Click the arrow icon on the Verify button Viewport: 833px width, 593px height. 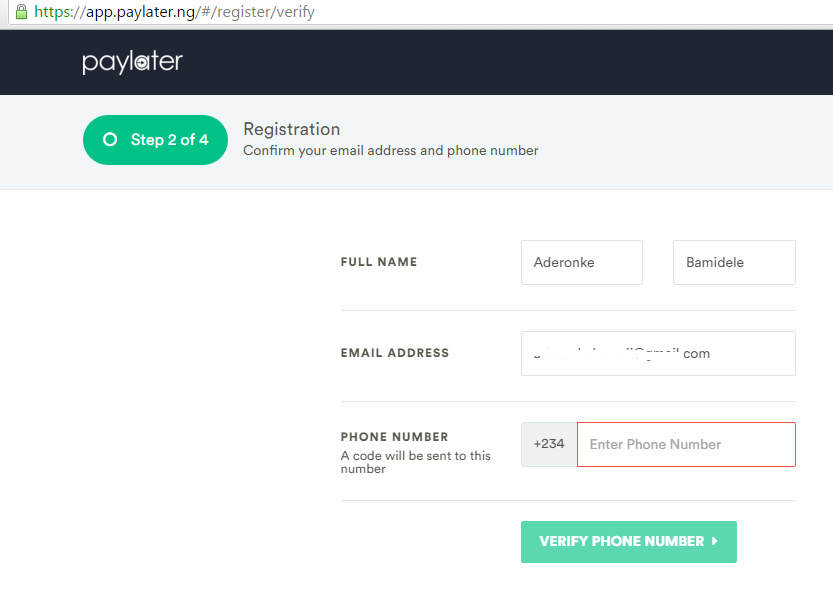[x=715, y=541]
